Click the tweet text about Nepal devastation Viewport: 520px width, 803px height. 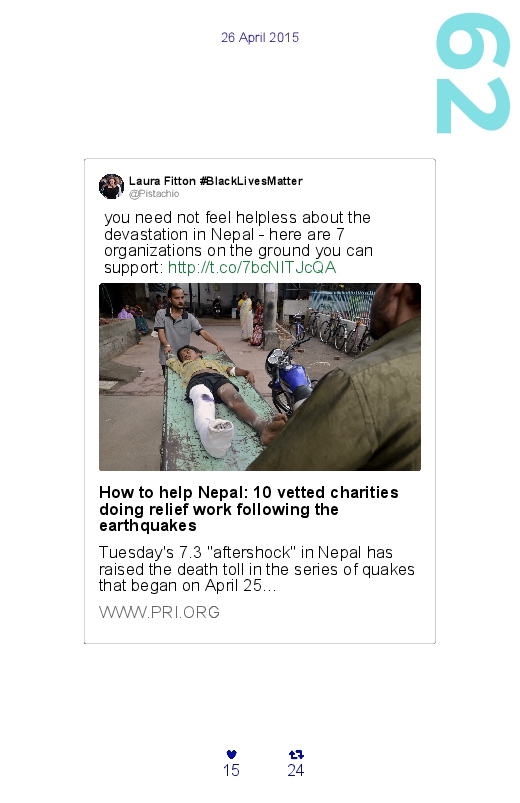238,242
